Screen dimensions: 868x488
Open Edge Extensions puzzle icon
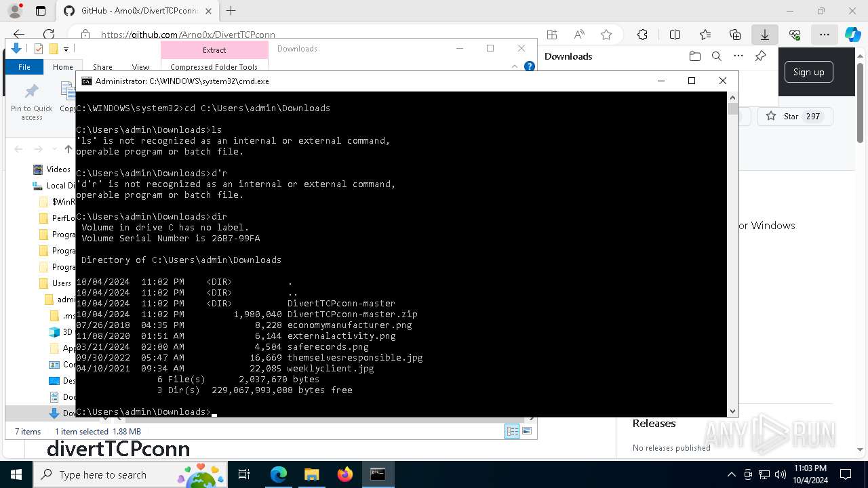[x=642, y=35]
